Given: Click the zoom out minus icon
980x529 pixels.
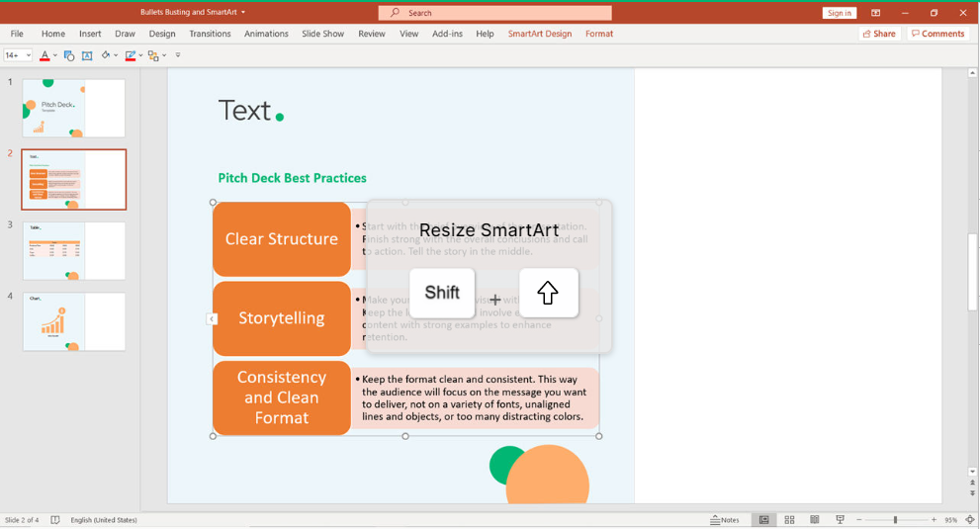Looking at the screenshot, I should 859,520.
